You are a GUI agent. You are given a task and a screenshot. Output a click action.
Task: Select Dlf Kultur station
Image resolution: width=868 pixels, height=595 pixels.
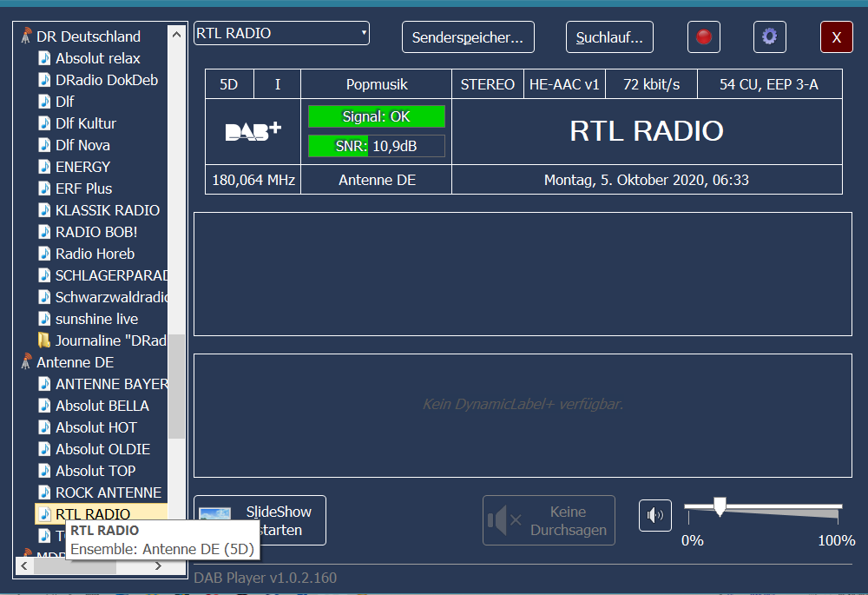(x=85, y=123)
